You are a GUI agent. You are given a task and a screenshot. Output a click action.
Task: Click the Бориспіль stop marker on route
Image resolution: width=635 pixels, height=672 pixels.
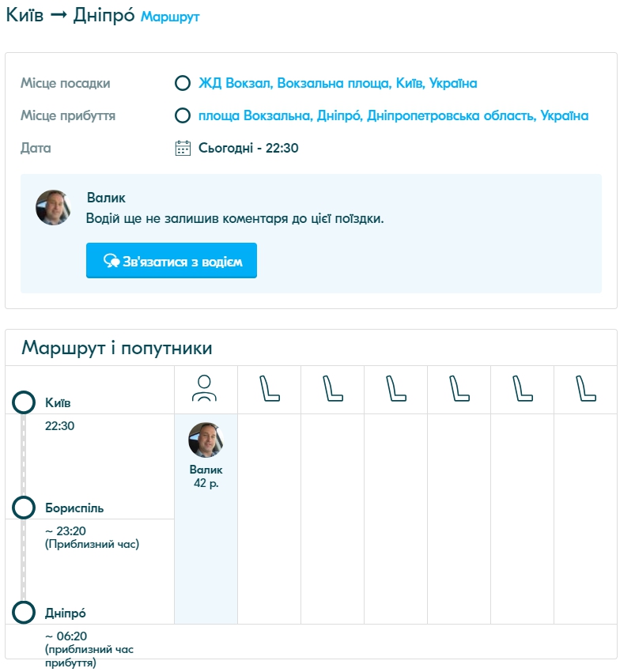(x=24, y=508)
